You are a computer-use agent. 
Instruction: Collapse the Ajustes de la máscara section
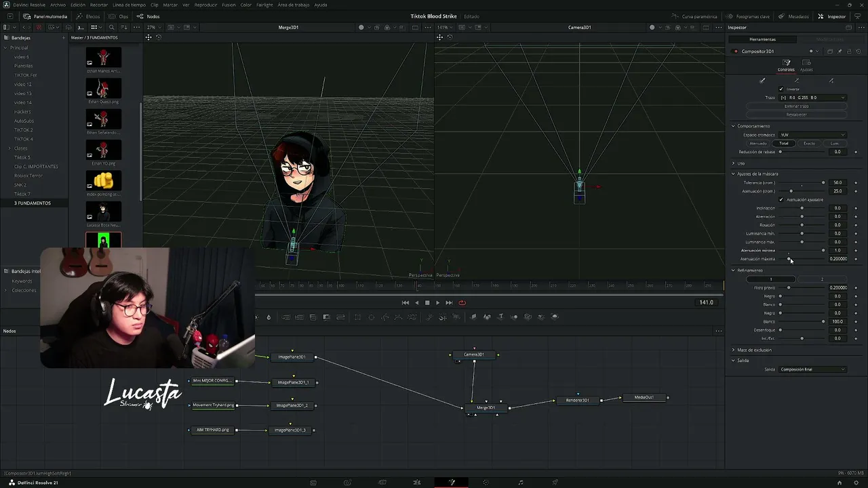[x=733, y=174]
